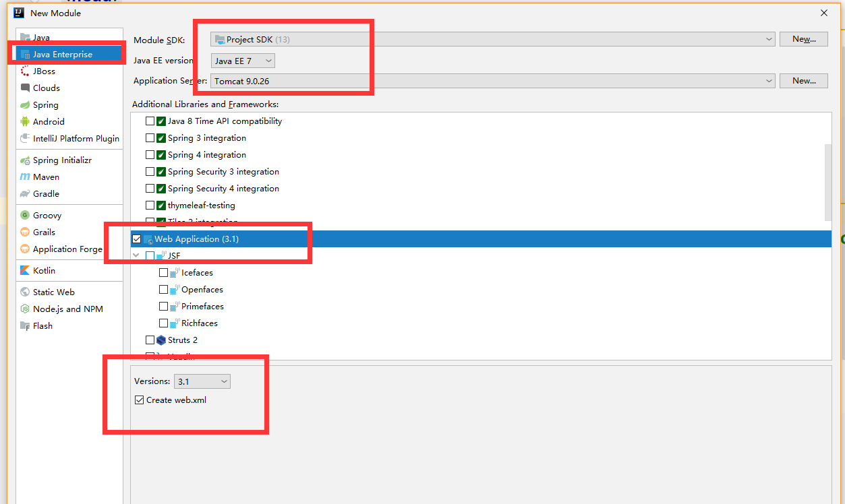This screenshot has height=504, width=845.
Task: Open the Module SDK dropdown
Action: tap(493, 40)
